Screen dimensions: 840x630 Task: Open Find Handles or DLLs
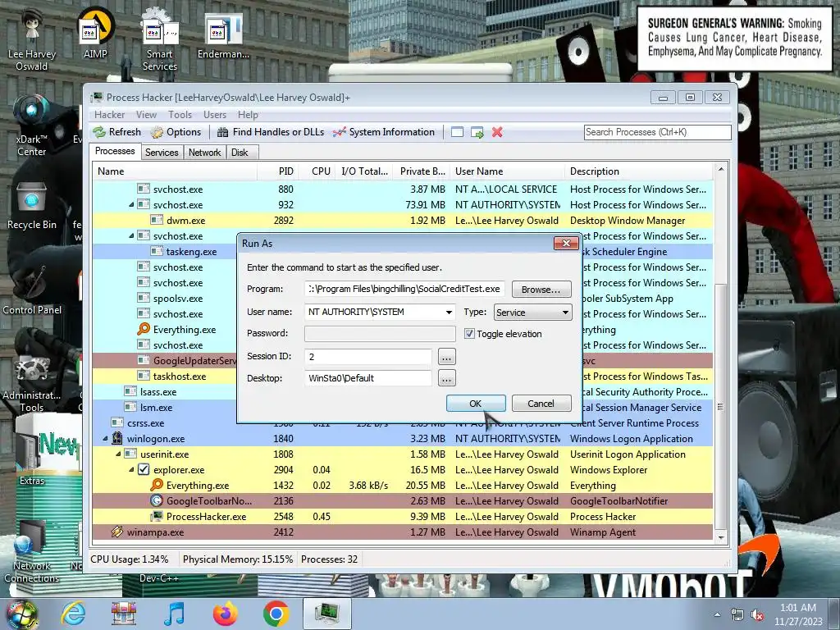(271, 132)
